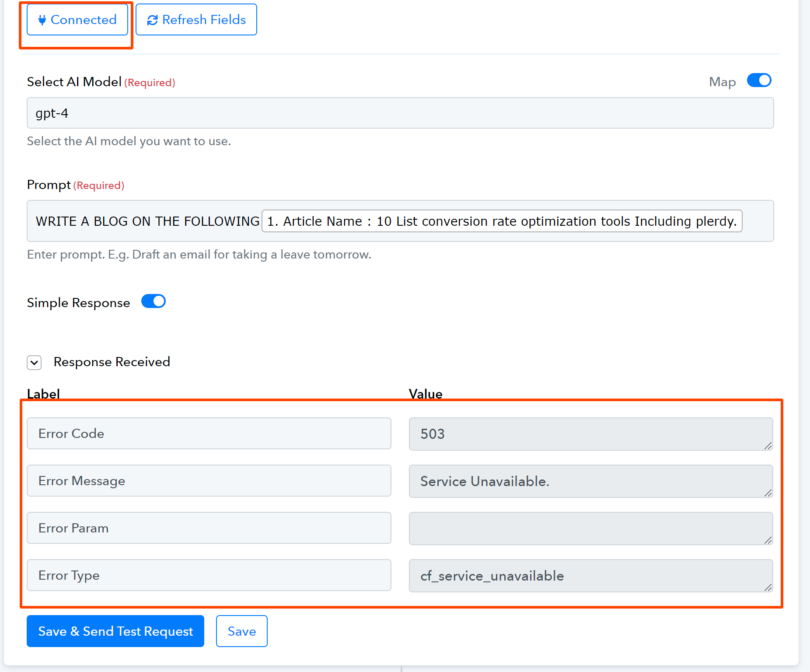Click the Response Received heading text

pyautogui.click(x=112, y=362)
